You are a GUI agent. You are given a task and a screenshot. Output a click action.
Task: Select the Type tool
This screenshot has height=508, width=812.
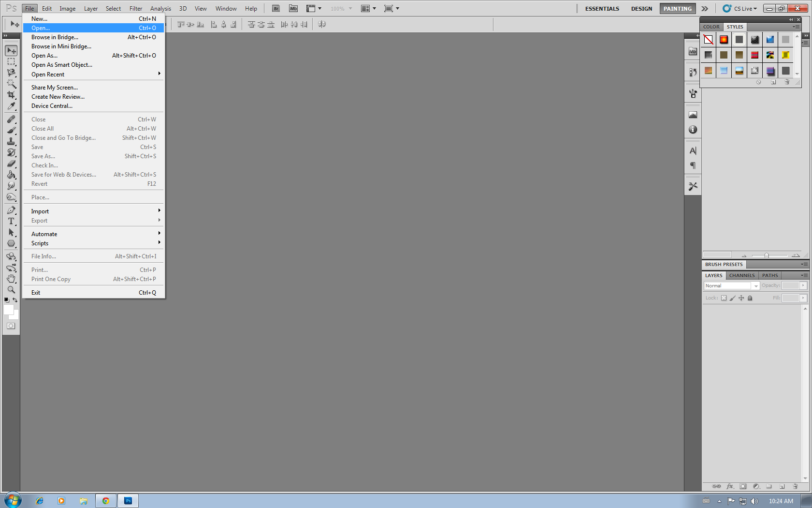(x=11, y=221)
